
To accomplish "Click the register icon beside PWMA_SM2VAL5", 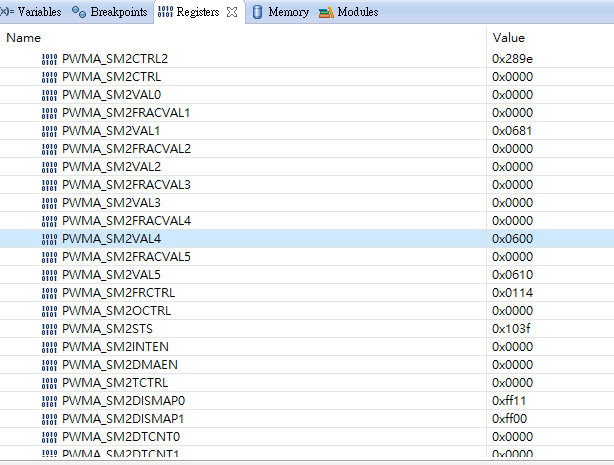I will pyautogui.click(x=49, y=275).
